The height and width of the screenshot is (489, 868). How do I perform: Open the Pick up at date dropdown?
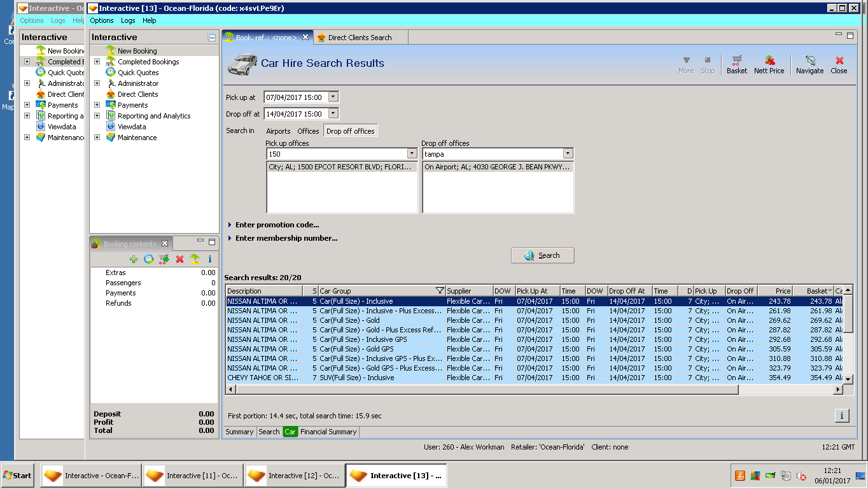click(x=333, y=97)
